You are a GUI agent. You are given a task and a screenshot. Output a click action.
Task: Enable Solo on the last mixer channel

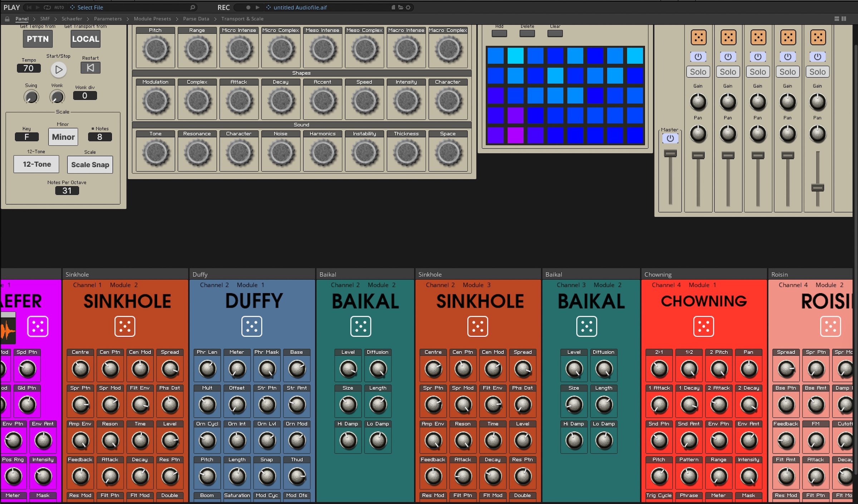(817, 72)
